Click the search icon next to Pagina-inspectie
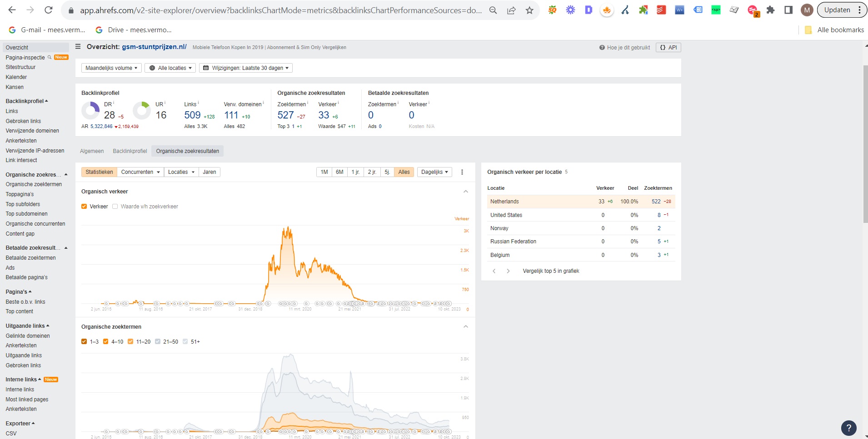The width and height of the screenshot is (868, 439). pyautogui.click(x=50, y=57)
